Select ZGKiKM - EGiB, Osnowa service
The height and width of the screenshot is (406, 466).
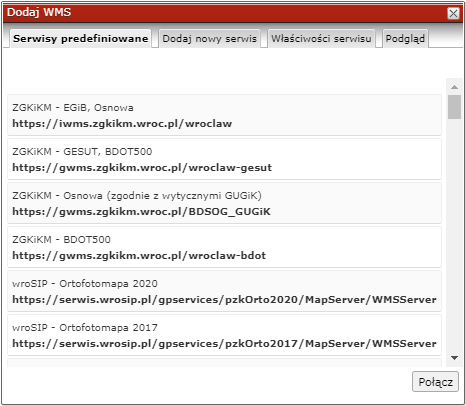point(224,115)
